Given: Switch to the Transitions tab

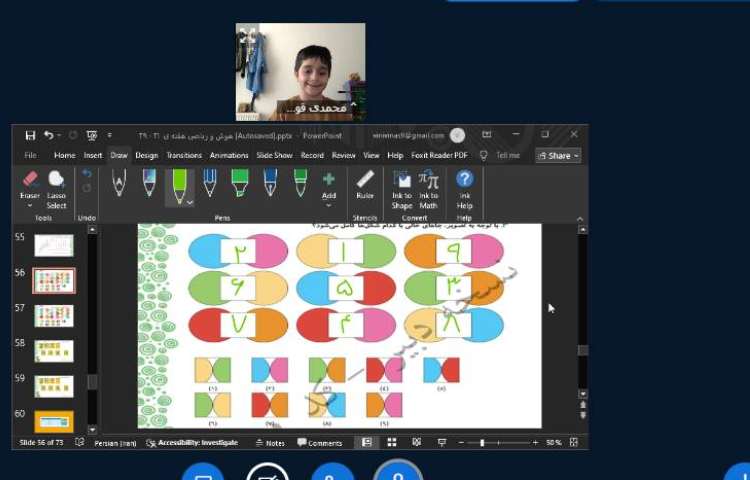Looking at the screenshot, I should tap(184, 155).
